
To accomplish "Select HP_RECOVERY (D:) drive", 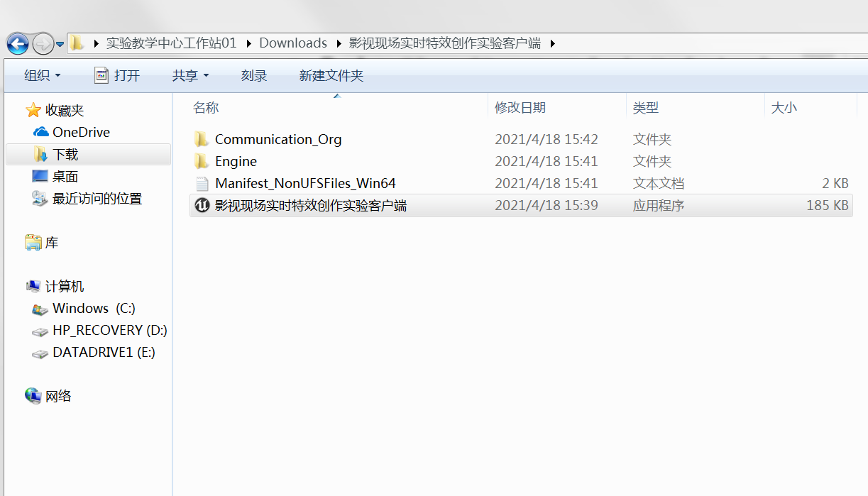I will [109, 330].
